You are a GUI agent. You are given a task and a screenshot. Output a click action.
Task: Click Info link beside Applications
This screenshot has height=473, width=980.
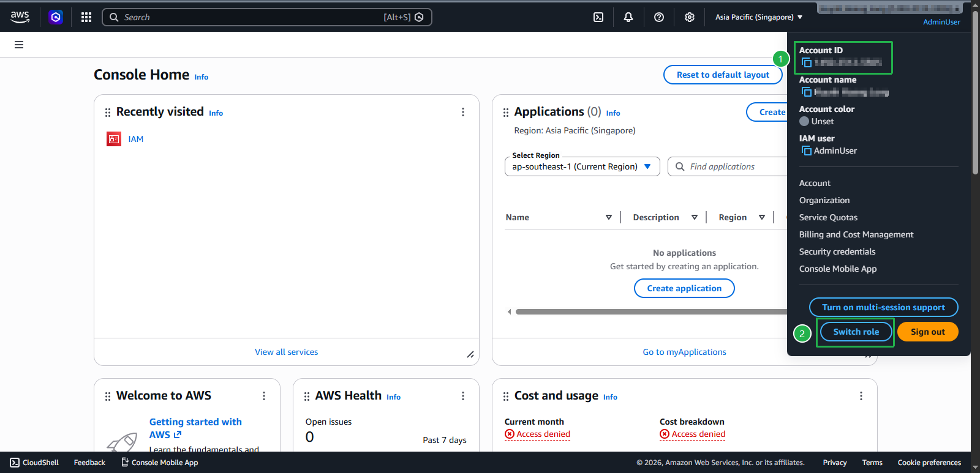click(x=613, y=113)
